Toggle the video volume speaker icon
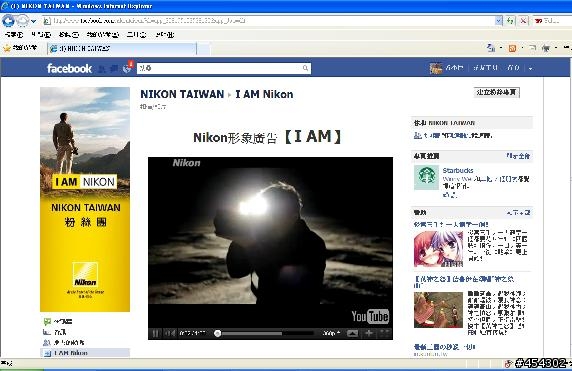Image resolution: width=572 pixels, height=371 pixels. tap(170, 333)
